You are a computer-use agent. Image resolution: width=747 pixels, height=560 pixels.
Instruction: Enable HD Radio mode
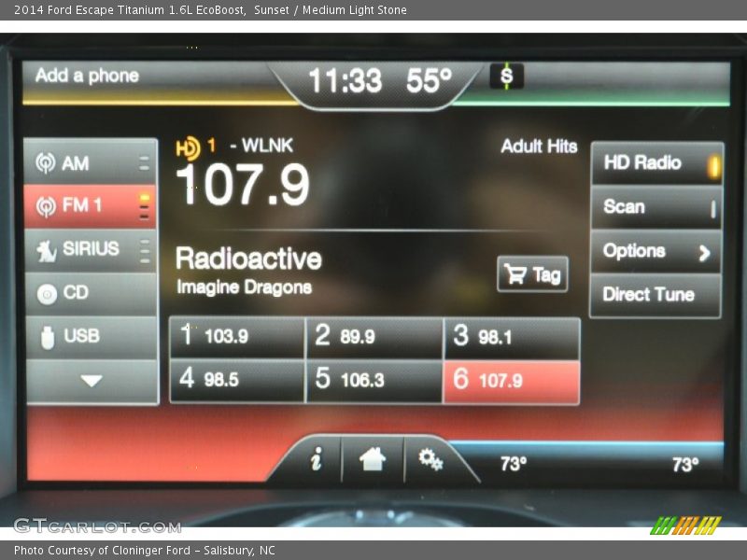tap(655, 162)
